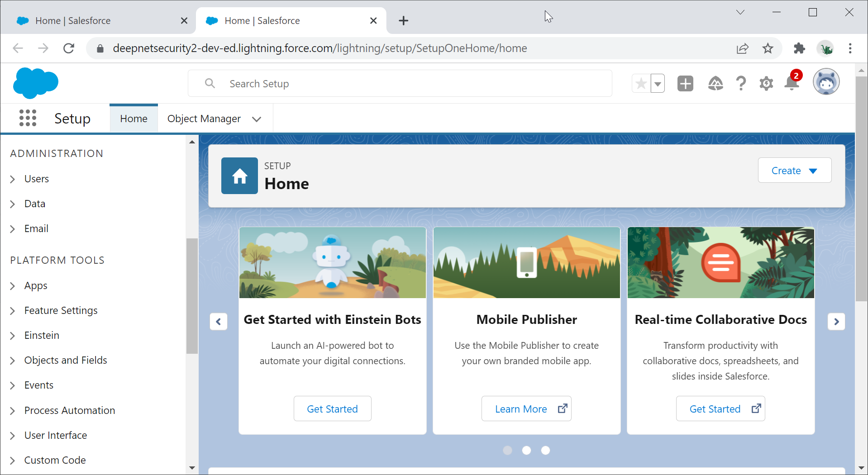The height and width of the screenshot is (475, 868).
Task: Click the Salesforce cloud logo
Action: (36, 83)
